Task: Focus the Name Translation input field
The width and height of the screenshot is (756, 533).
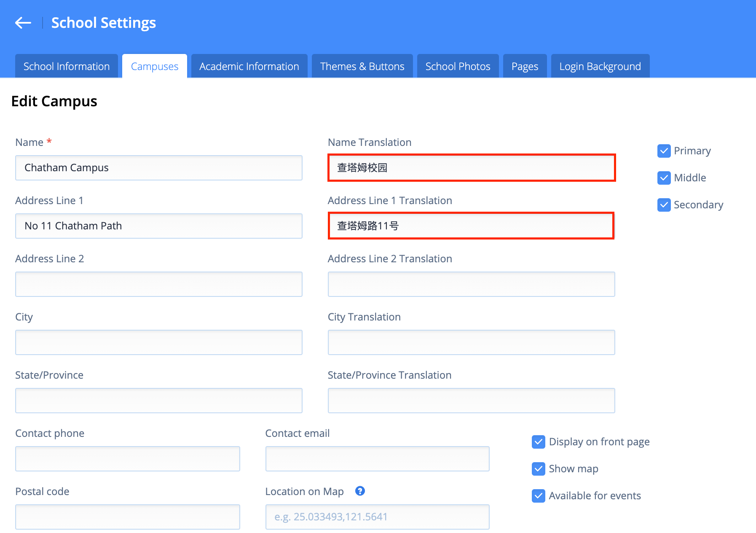Action: click(x=471, y=168)
